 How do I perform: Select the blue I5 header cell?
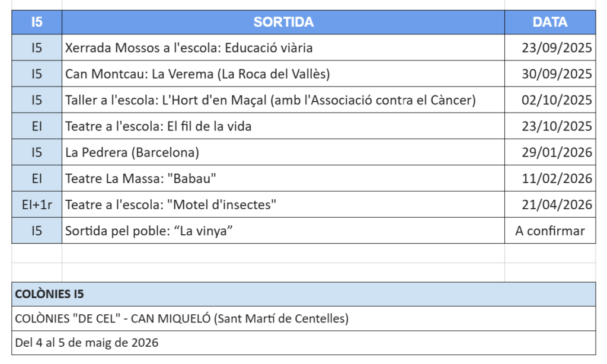coord(37,23)
